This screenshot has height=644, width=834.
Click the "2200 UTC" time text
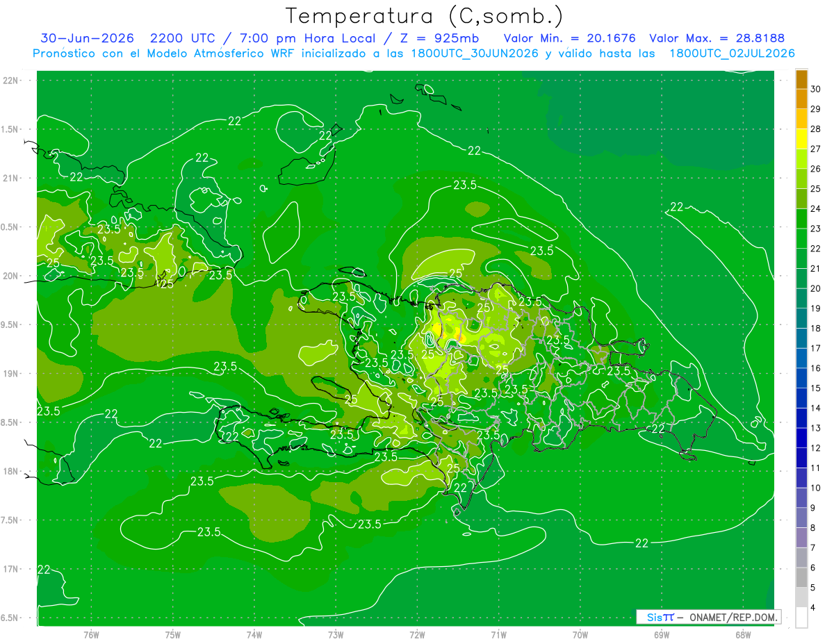183,38
